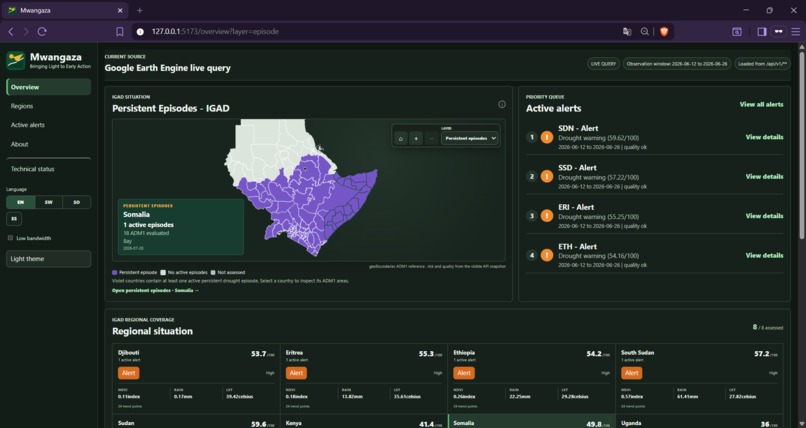806x428 pixels.
Task: Go back with the browser back arrow
Action: 11,32
